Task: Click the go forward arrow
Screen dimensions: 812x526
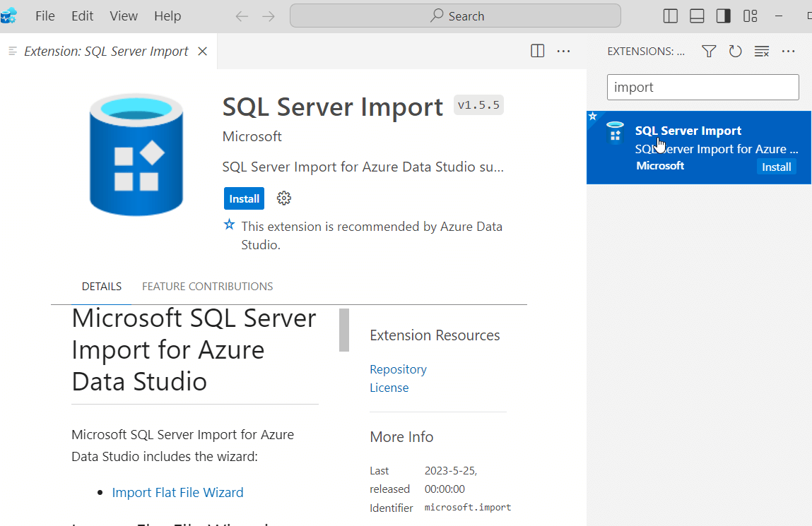Action: point(269,16)
